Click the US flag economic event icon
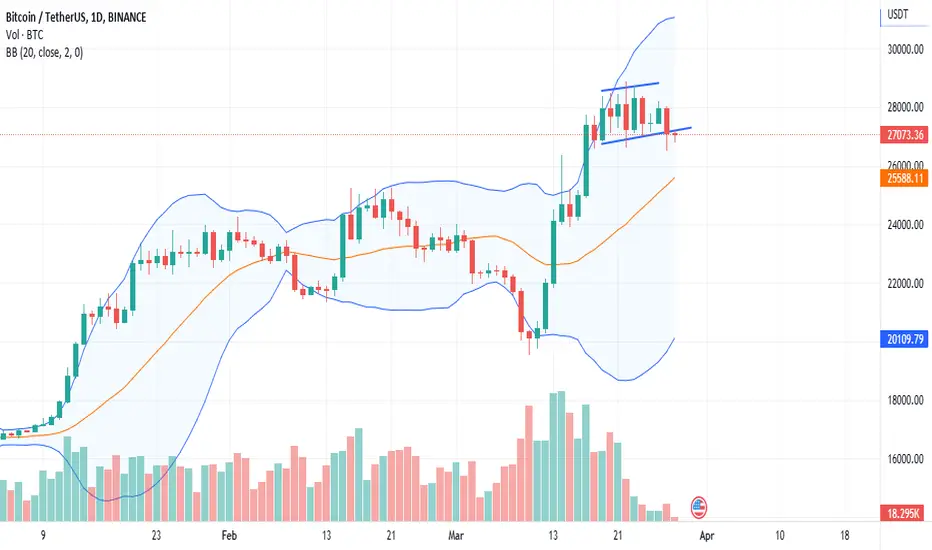 [x=698, y=508]
